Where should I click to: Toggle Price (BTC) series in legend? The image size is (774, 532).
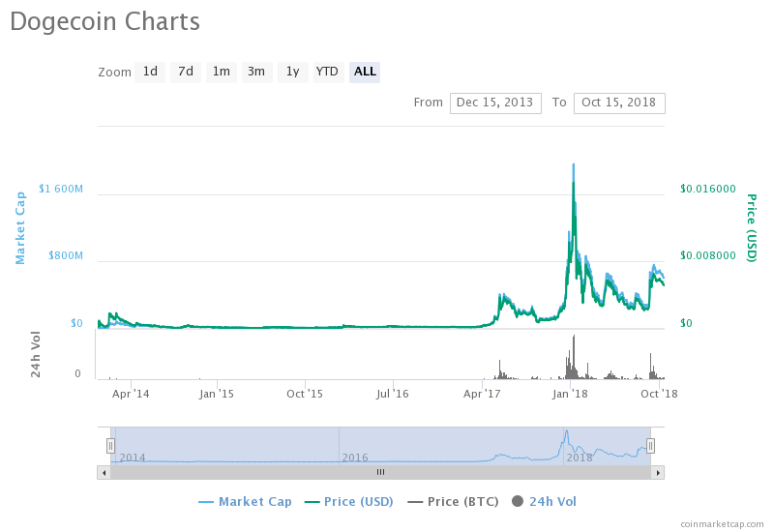coord(453,502)
